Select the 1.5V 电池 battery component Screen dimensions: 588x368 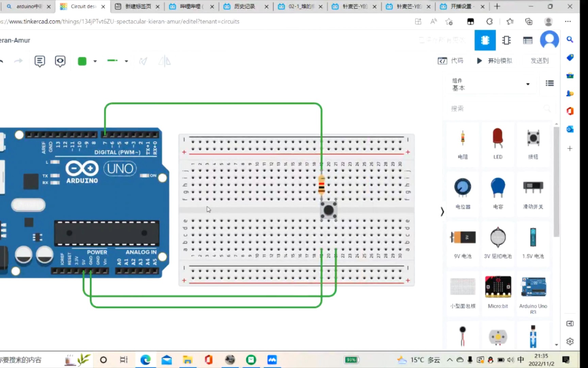[533, 243]
